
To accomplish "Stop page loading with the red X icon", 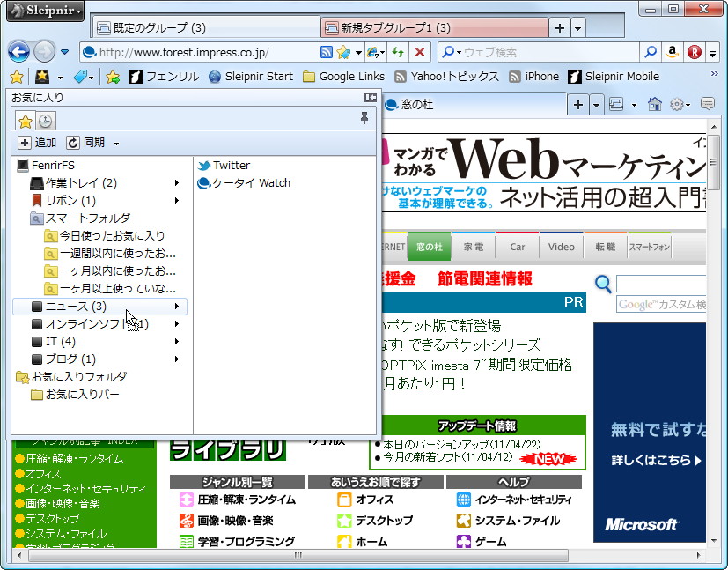I will point(419,54).
